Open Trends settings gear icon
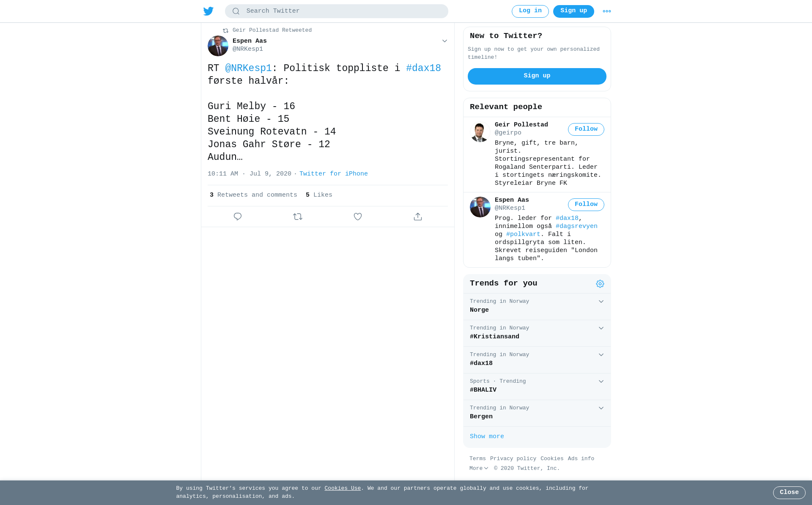812x505 pixels. (600, 284)
